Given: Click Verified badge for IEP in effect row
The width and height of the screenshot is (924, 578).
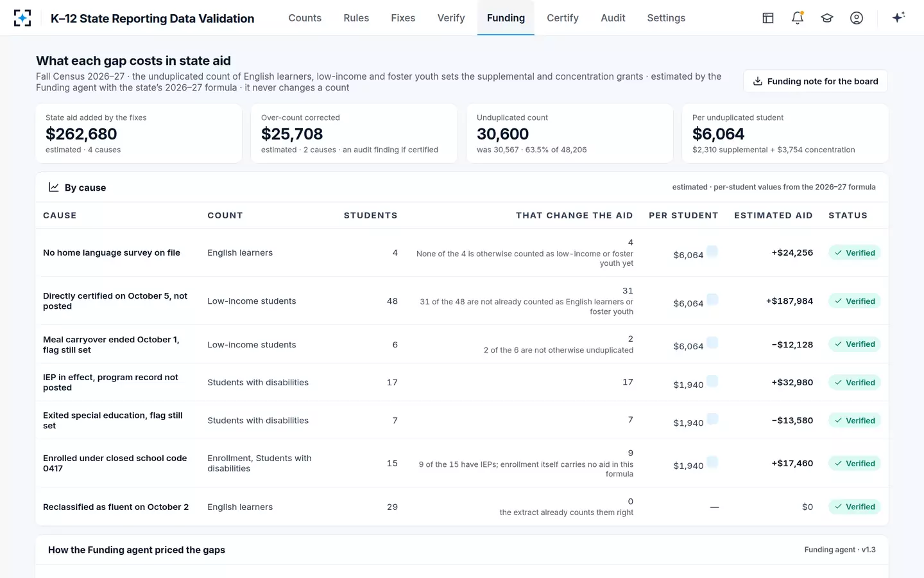Looking at the screenshot, I should pyautogui.click(x=854, y=382).
